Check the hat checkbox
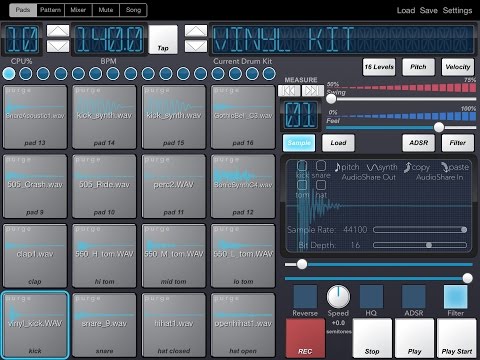The width and height of the screenshot is (480, 360). coord(321,185)
